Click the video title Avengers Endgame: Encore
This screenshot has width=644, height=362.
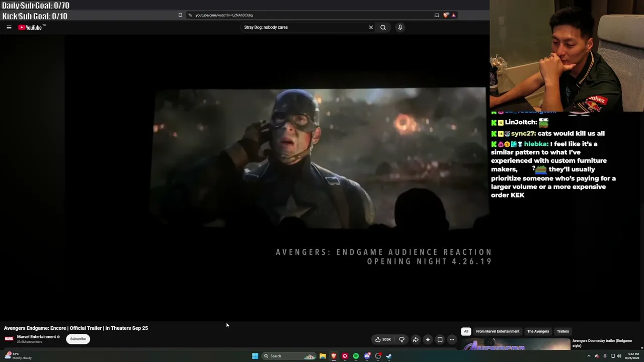click(76, 328)
